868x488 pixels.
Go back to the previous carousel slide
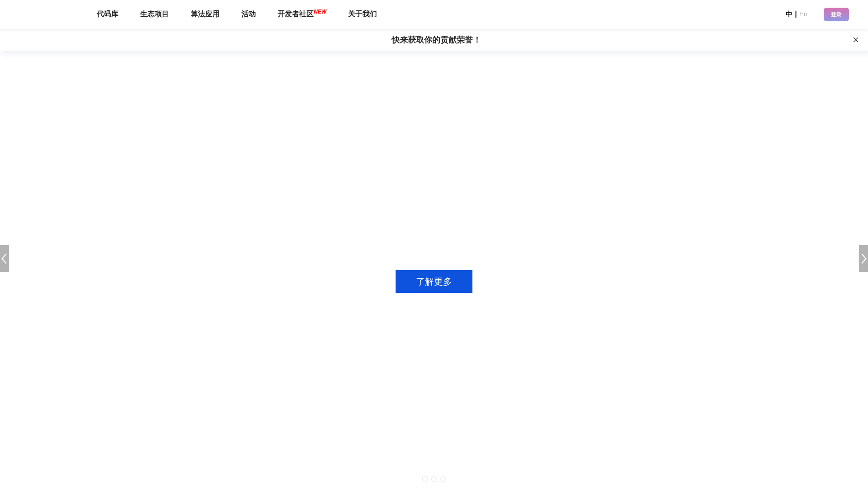point(4,258)
